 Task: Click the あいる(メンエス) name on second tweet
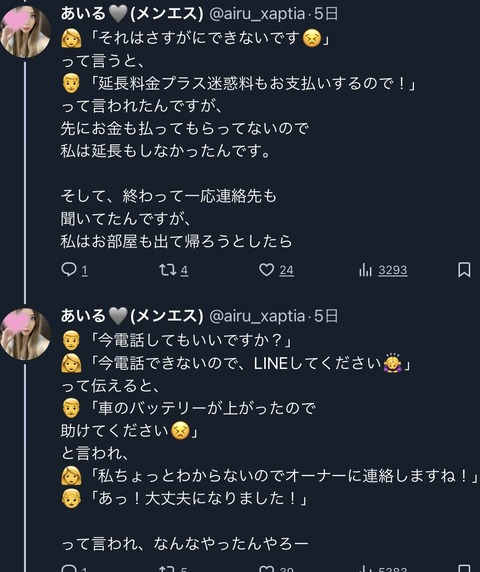pyautogui.click(x=132, y=316)
